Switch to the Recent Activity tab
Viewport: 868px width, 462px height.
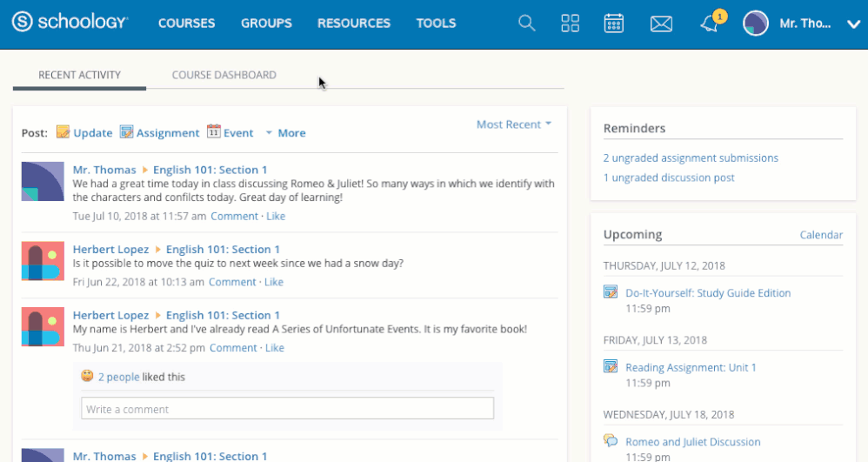pyautogui.click(x=79, y=76)
